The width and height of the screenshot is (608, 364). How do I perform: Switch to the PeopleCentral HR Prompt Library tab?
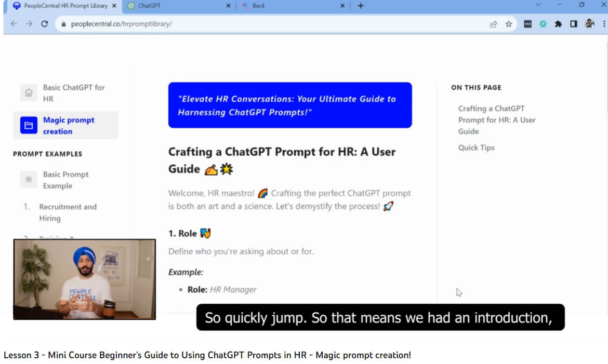pos(64,6)
